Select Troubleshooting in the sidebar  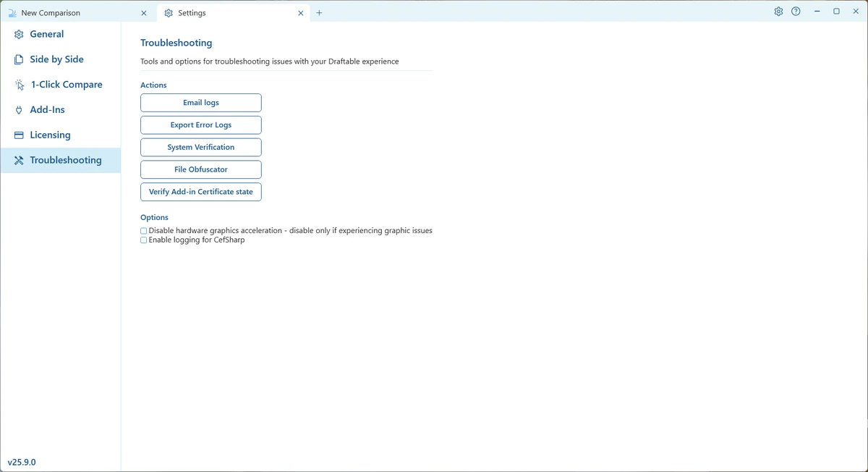point(60,160)
